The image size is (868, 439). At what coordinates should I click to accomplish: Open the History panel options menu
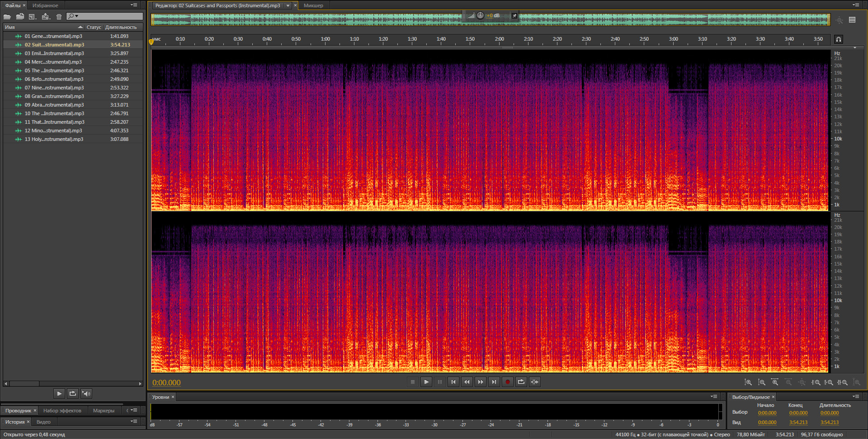(134, 421)
